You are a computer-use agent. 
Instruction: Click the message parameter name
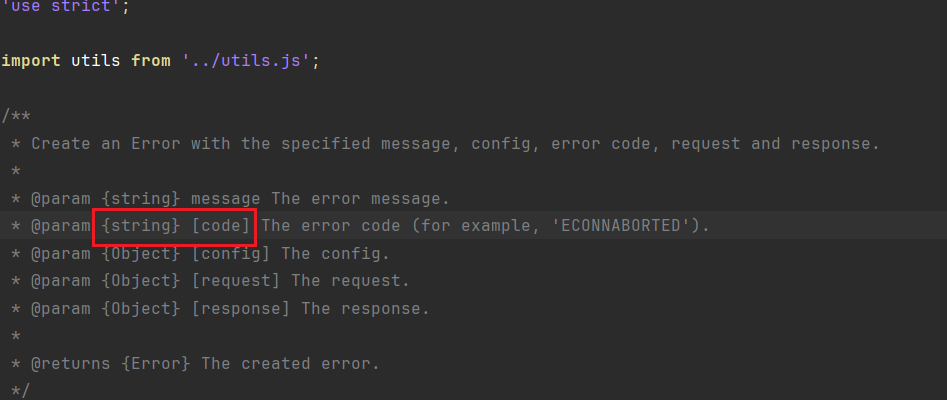[x=225, y=199]
